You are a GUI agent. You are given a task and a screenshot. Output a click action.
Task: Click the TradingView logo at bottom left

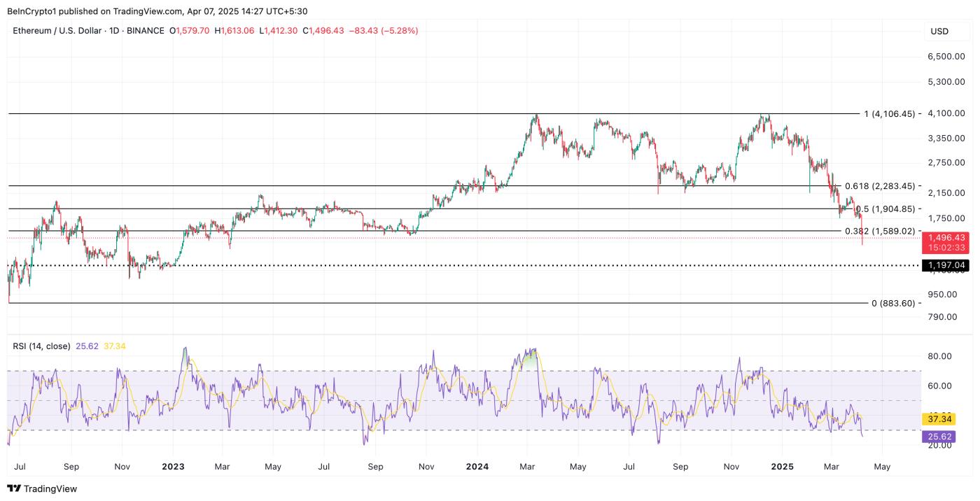[42, 488]
